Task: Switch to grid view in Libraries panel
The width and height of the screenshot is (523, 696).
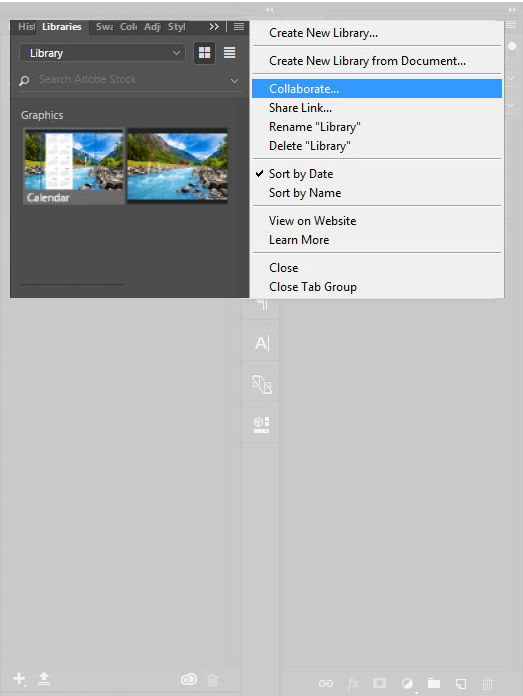Action: click(204, 53)
